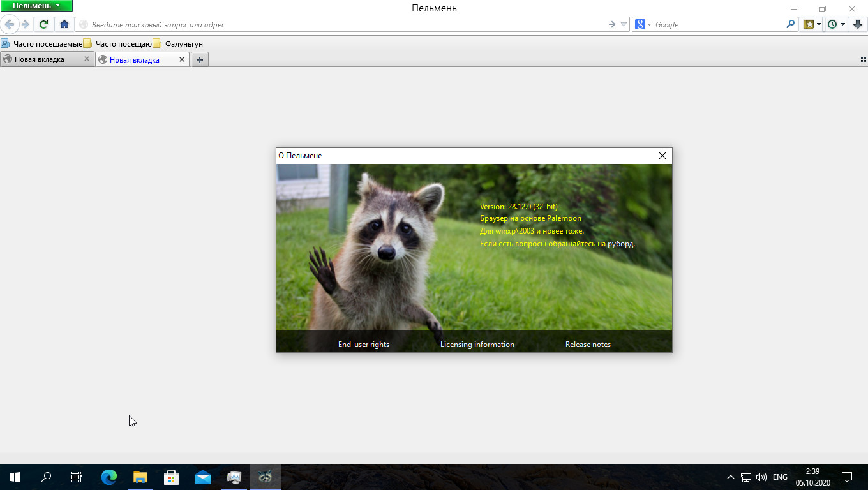Launch Microsoft Edge from the taskbar
Image resolution: width=868 pixels, height=490 pixels.
click(109, 477)
